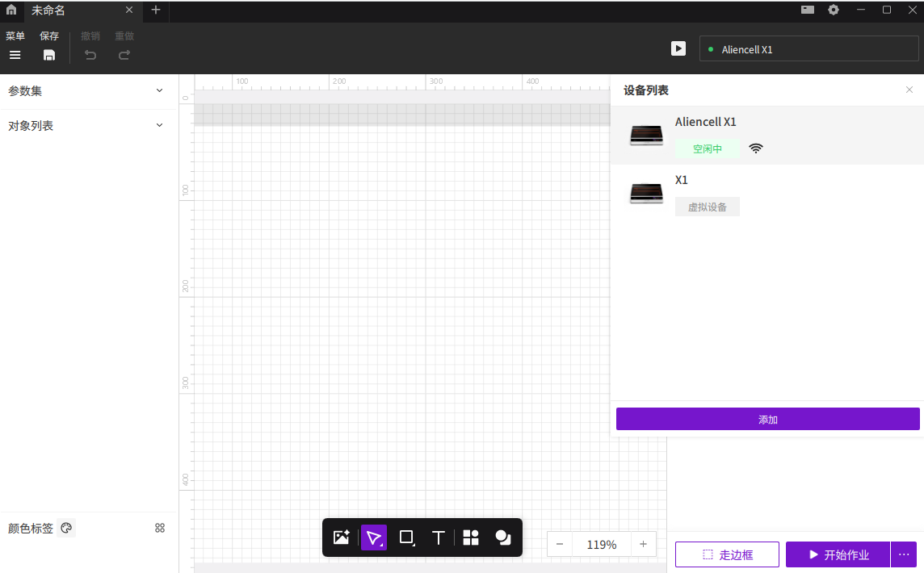The height and width of the screenshot is (573, 924).
Task: Open the color label grid view icon
Action: (x=160, y=528)
